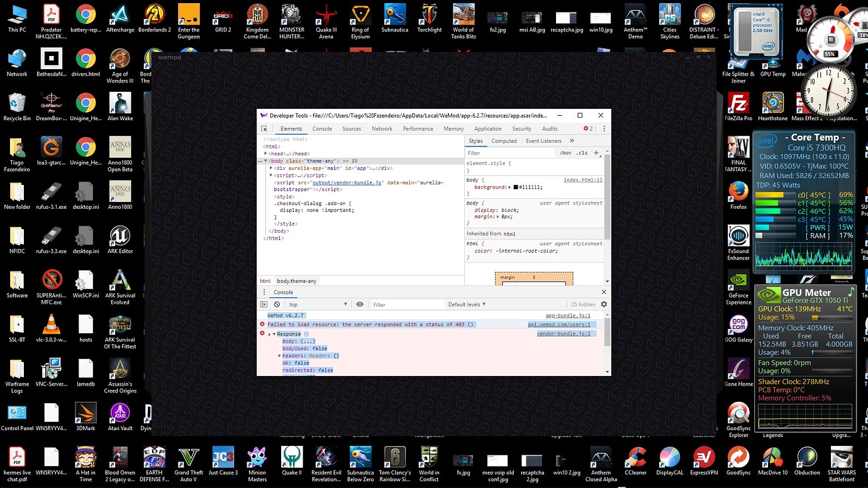The height and width of the screenshot is (488, 868).
Task: Toggle the .cls element classes panel
Action: pos(582,153)
